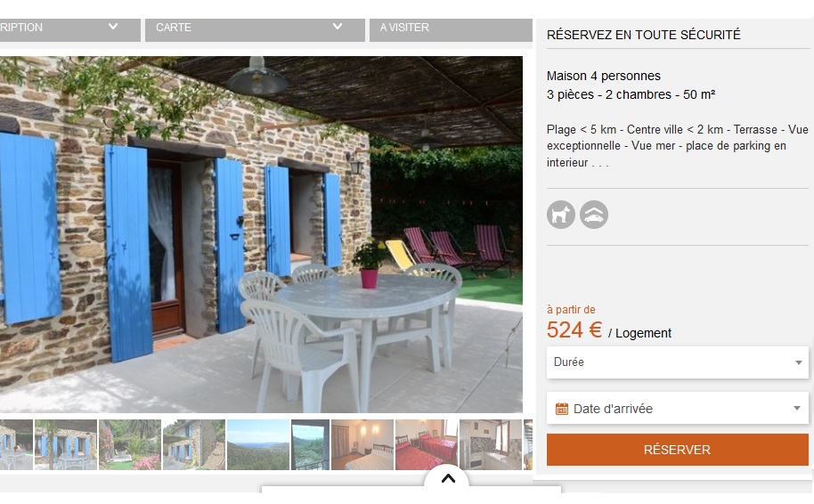Viewport: 814px width, 504px height.
Task: Select the garden with pink flowers thumbnail
Action: [130, 445]
